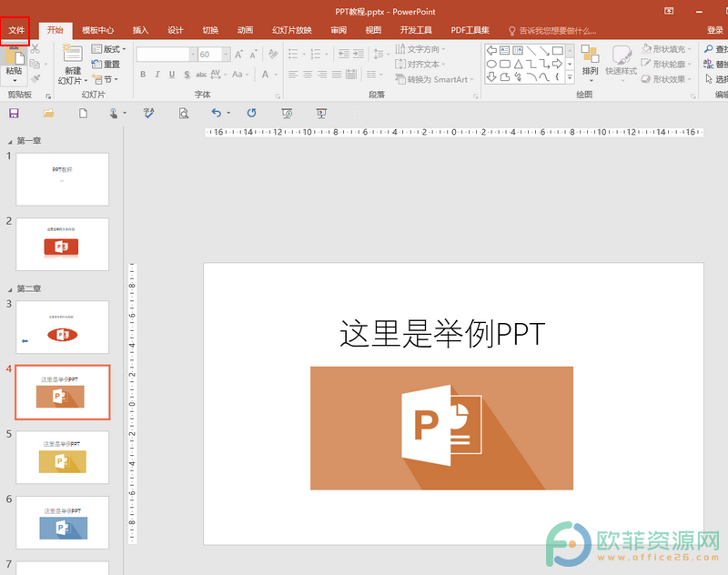Pick the oval shape in shapes gallery
Viewport: 728px width, 575px height.
pos(491,64)
